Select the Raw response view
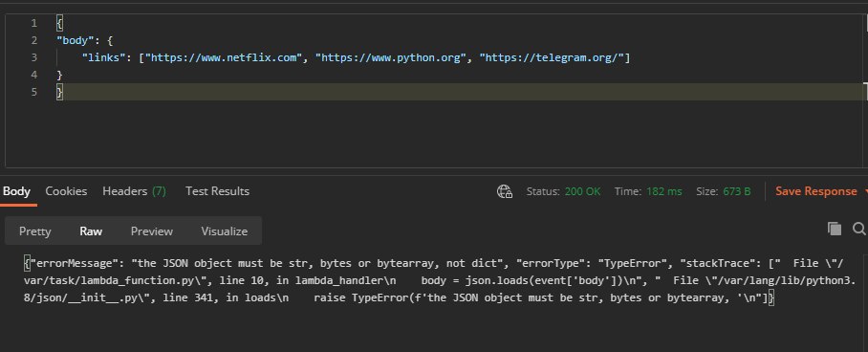The width and height of the screenshot is (868, 352). 91,231
